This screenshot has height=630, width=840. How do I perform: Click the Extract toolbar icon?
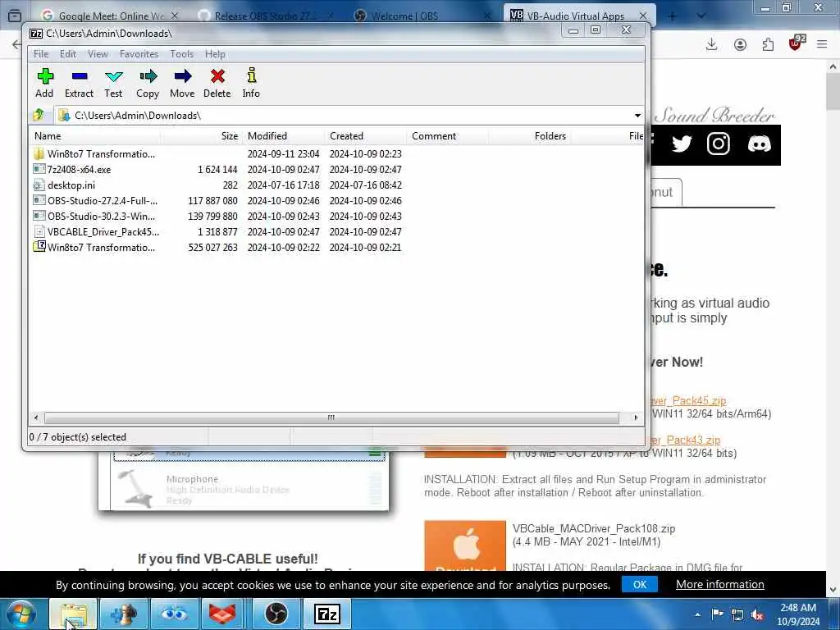point(80,83)
